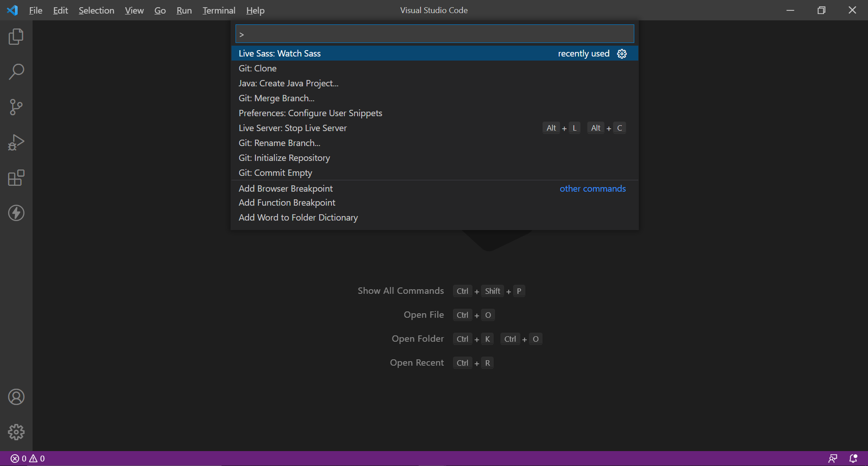Open the Search view in the activity bar
The image size is (868, 466).
pyautogui.click(x=16, y=72)
